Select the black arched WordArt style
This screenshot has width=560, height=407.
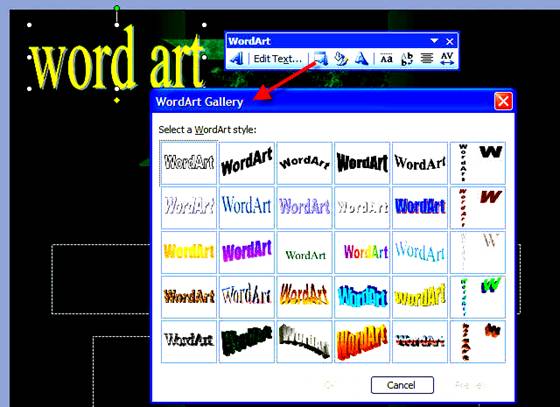point(305,163)
